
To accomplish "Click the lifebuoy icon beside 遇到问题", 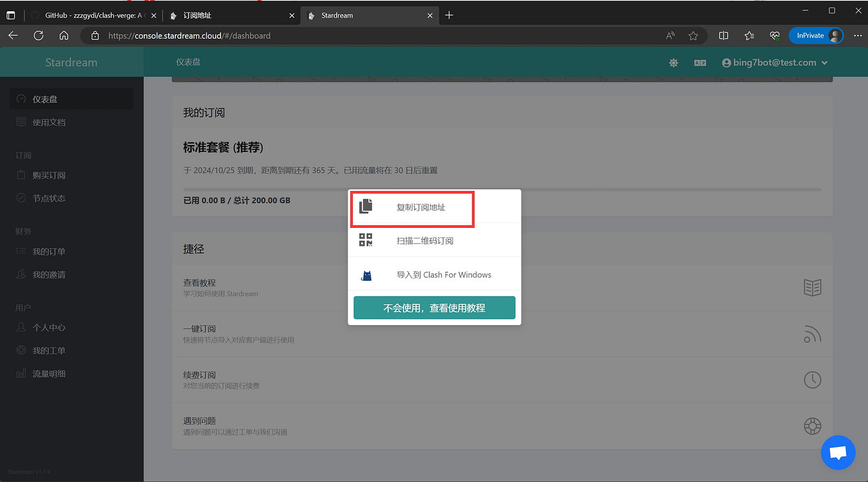I will pyautogui.click(x=813, y=426).
